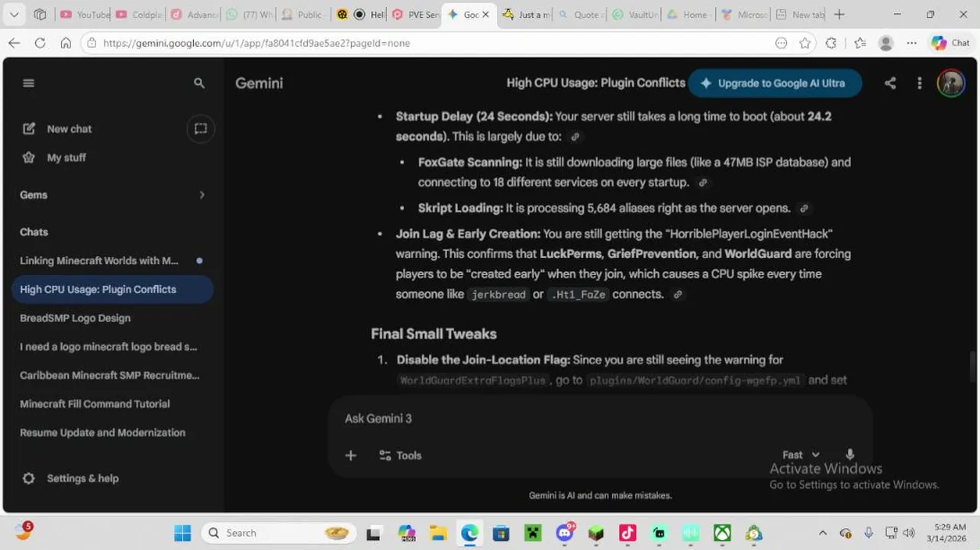Open the TikTok app from taskbar
This screenshot has height=550, width=980.
pos(627,533)
